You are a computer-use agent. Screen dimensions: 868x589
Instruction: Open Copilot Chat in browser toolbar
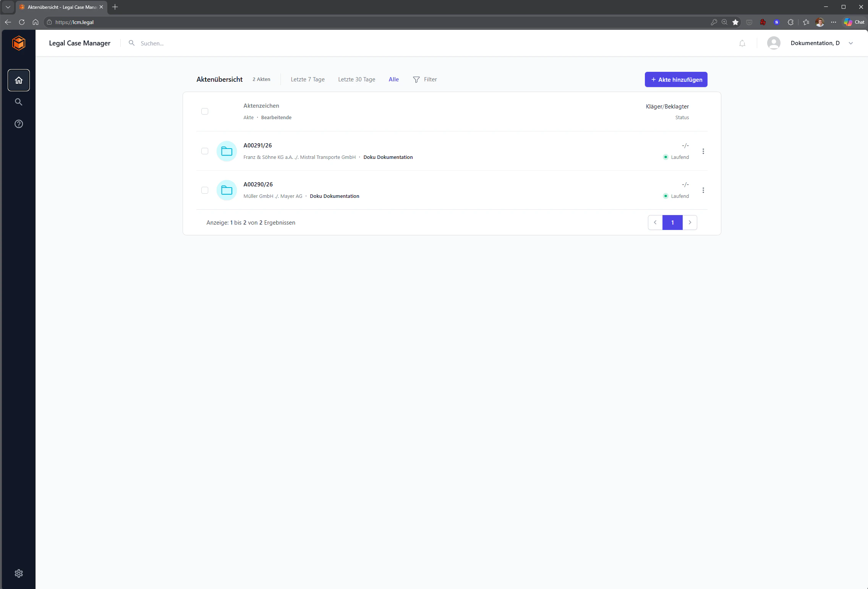click(854, 22)
